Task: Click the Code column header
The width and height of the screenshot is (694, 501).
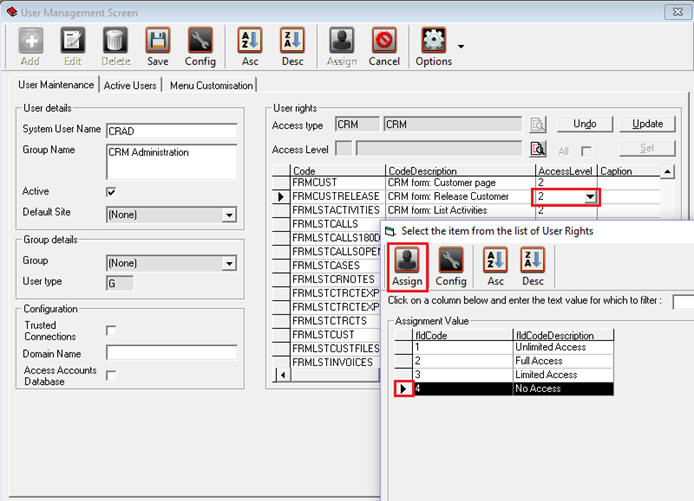Action: [x=338, y=170]
